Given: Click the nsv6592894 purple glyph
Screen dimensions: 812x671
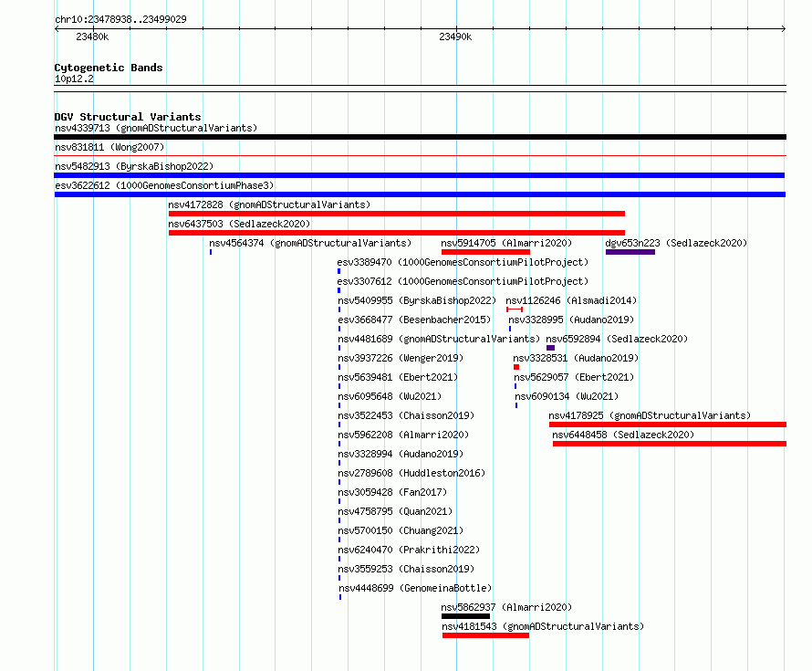Looking at the screenshot, I should (x=550, y=348).
